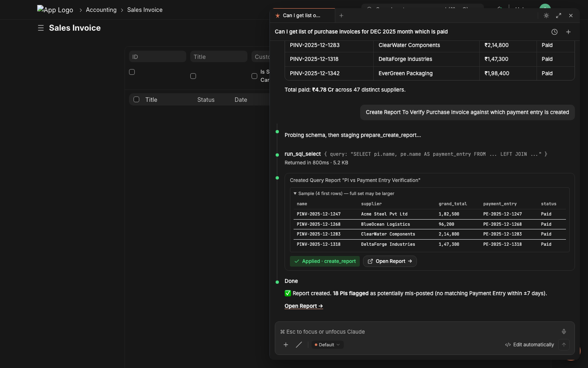Click ClearWater Components in sample table

point(388,234)
